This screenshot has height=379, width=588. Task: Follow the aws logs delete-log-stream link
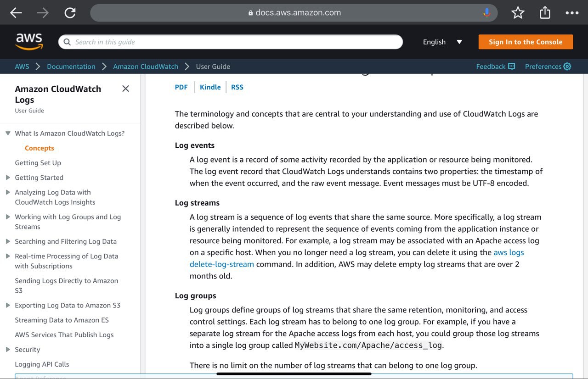pyautogui.click(x=356, y=258)
